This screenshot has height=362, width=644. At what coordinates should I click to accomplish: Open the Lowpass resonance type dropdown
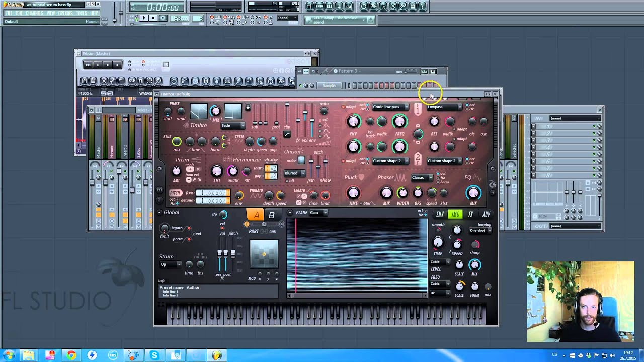point(444,107)
